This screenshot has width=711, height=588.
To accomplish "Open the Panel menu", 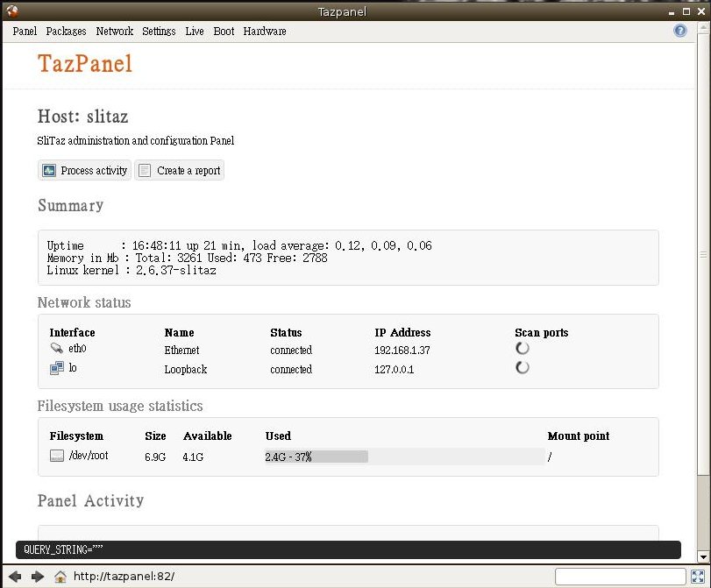I will (25, 31).
